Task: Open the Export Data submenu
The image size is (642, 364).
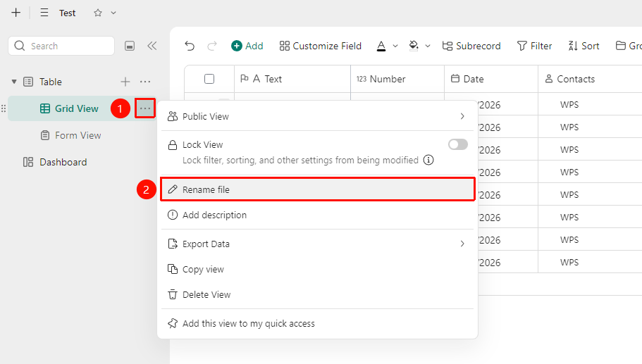Action: click(317, 244)
